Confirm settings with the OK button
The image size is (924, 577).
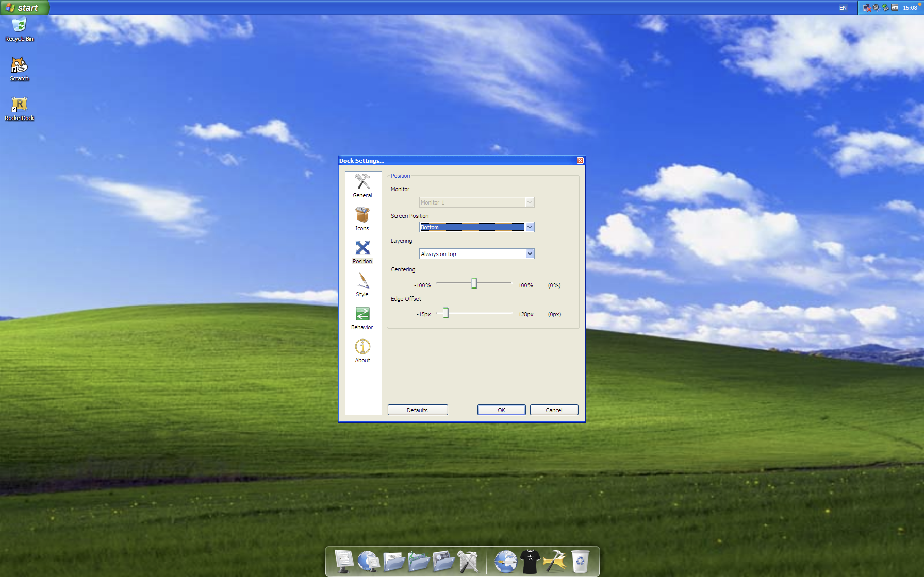click(x=501, y=410)
